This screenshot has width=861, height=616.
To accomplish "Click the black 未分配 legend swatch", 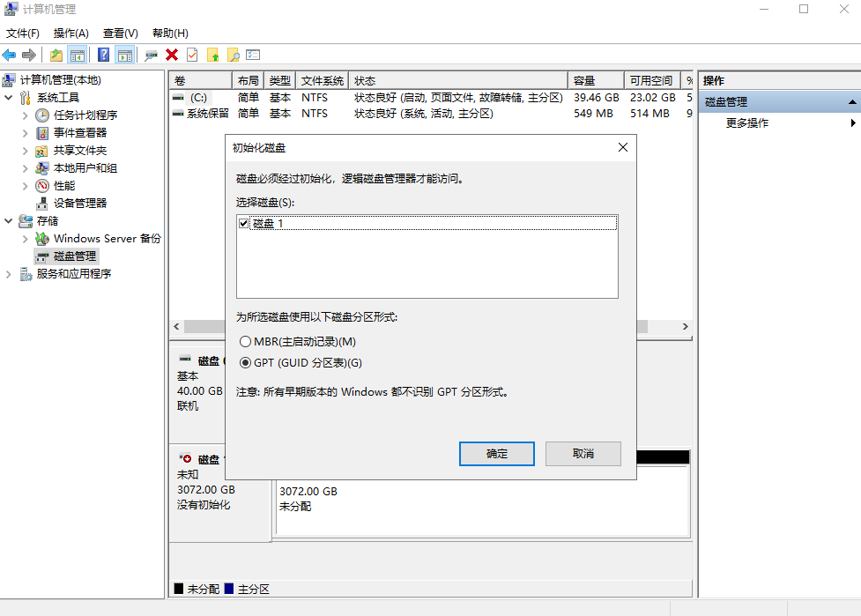I will click(179, 589).
